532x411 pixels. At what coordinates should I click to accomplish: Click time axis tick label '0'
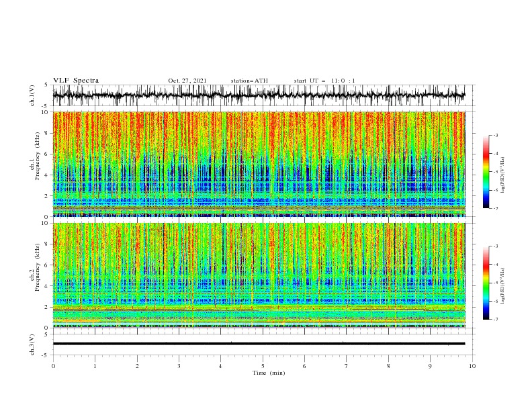(53, 366)
